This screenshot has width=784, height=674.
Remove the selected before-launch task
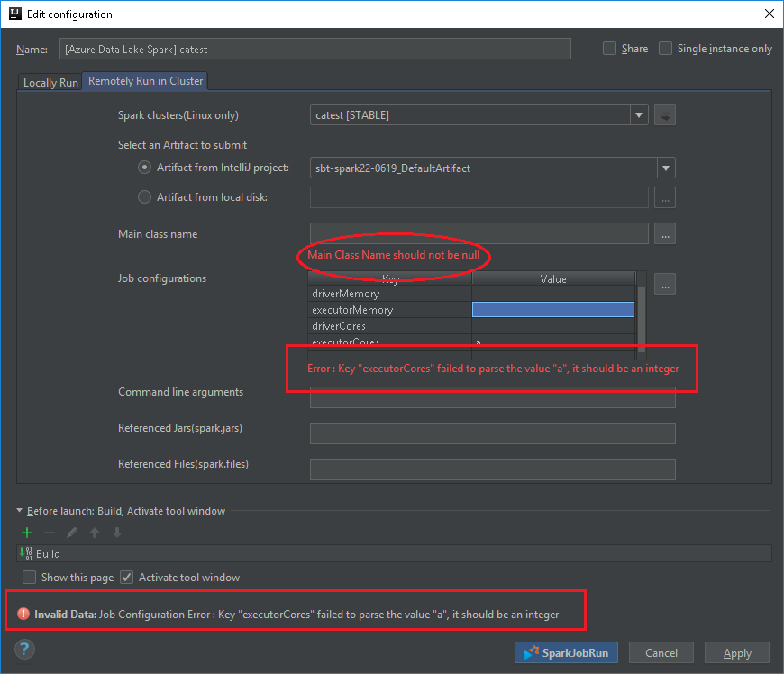pos(49,533)
